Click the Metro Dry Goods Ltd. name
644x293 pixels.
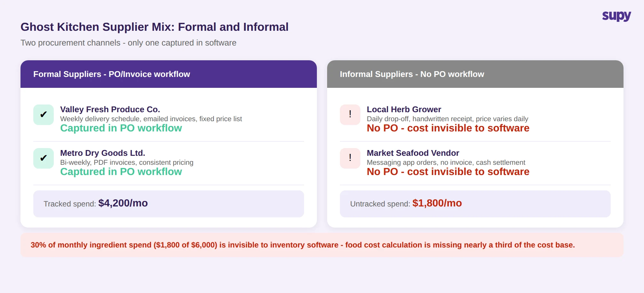tap(103, 153)
